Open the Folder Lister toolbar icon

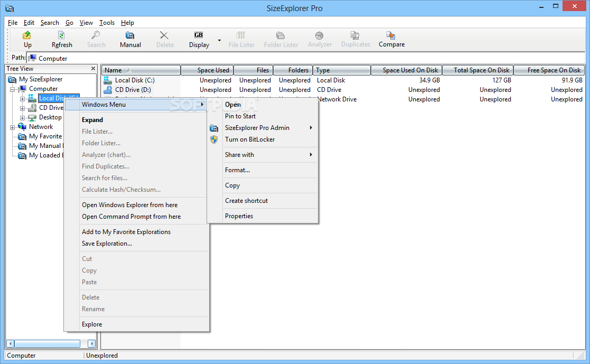tap(280, 35)
